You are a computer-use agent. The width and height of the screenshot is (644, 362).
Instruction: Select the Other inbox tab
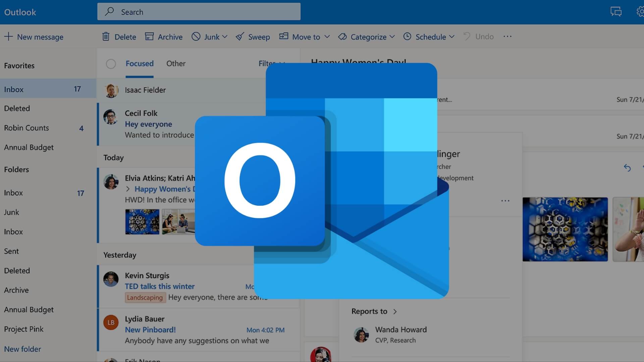click(176, 63)
